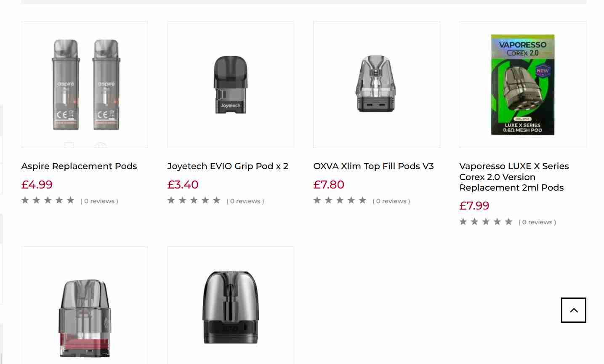Image resolution: width=604 pixels, height=364 pixels.
Task: Click the fifth star under Vaporesso LUXE X
Action: pos(508,222)
